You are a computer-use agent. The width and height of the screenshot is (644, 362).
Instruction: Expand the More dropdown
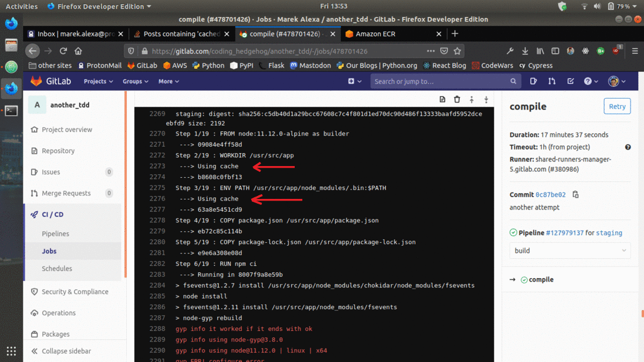tap(168, 82)
